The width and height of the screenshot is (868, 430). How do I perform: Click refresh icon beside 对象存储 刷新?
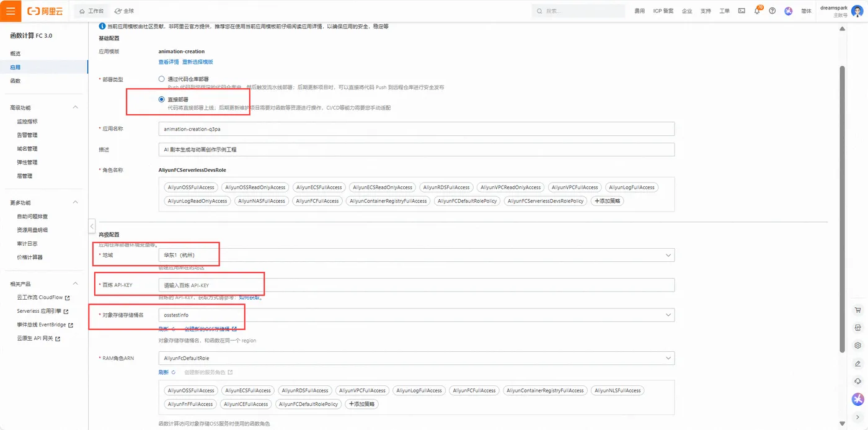(x=174, y=329)
